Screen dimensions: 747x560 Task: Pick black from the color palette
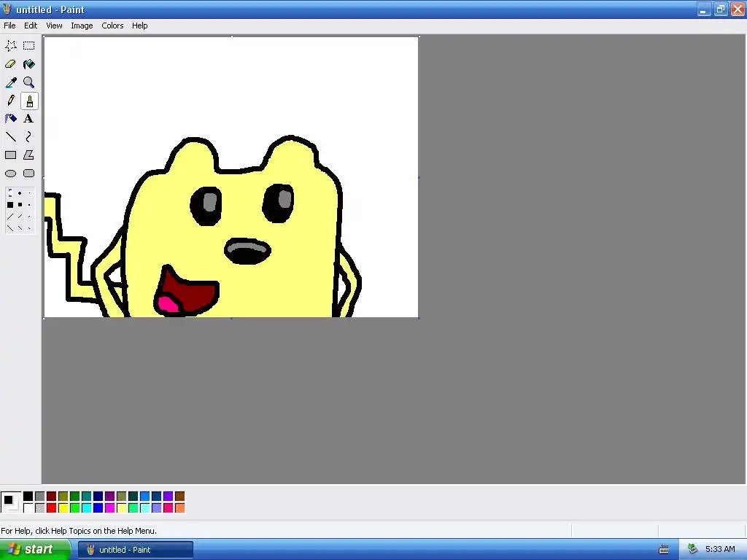tap(28, 497)
